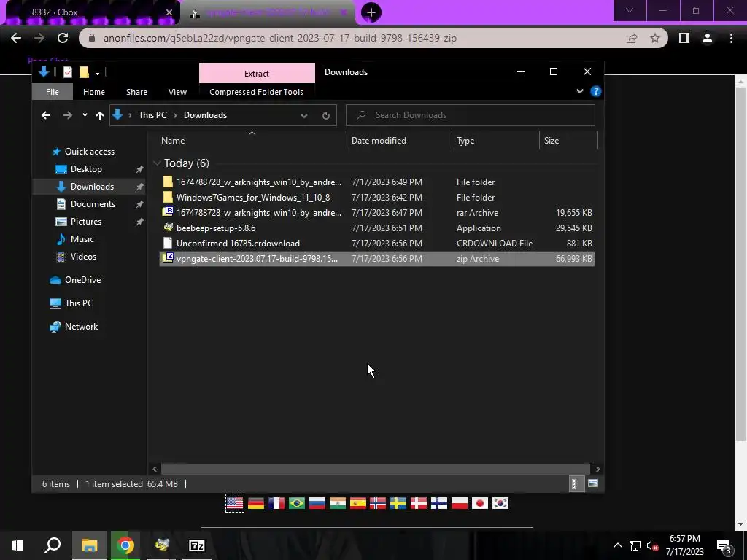Image resolution: width=747 pixels, height=560 pixels.
Task: Open OneDrive in navigation pane
Action: [x=82, y=280]
